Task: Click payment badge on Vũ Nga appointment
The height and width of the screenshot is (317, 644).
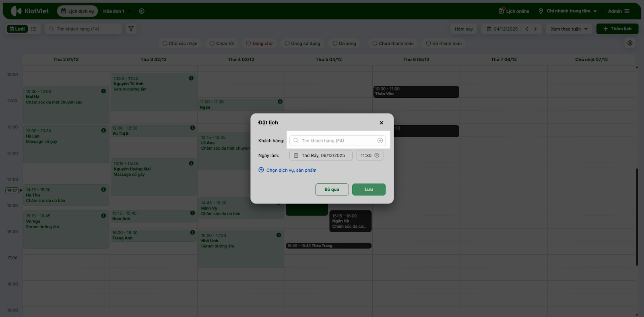Action: pyautogui.click(x=103, y=216)
